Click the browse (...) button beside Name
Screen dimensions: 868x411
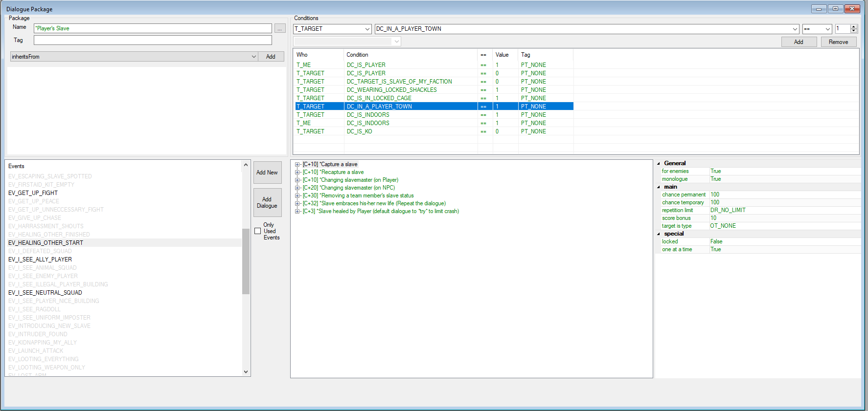(280, 28)
